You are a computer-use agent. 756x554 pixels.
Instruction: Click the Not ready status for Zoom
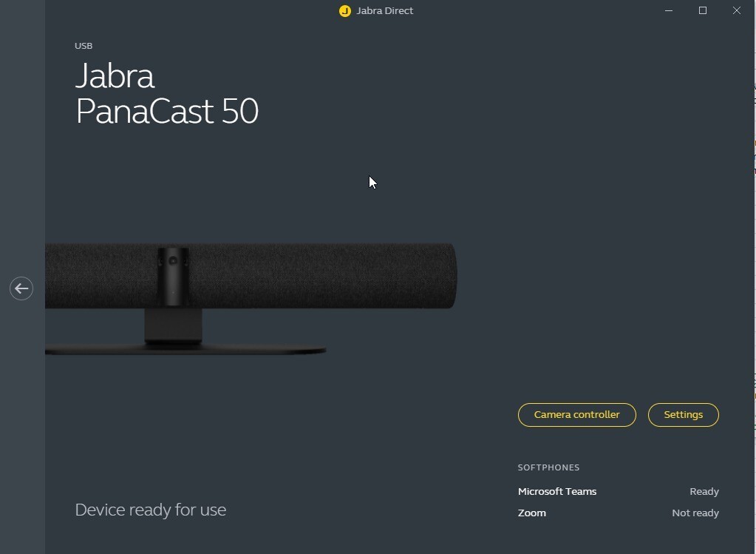[x=695, y=513]
